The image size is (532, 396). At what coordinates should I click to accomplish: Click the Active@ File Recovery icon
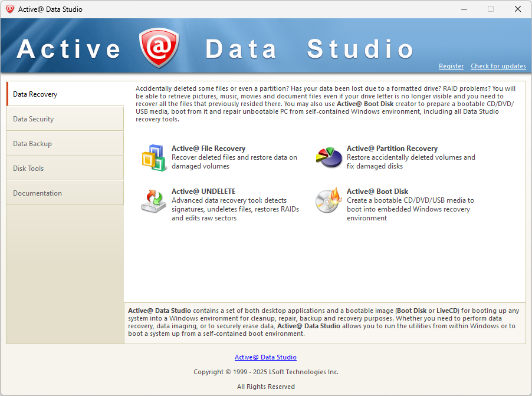155,158
